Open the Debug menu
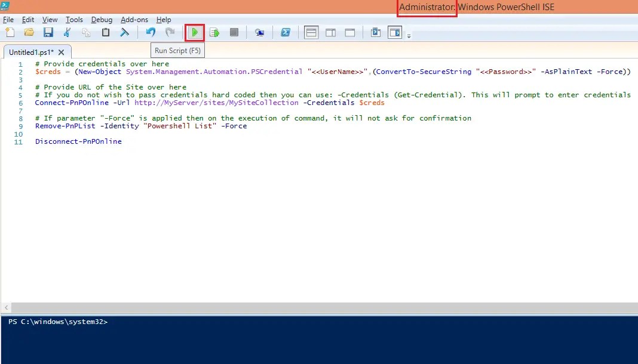The image size is (638, 364). pos(102,19)
